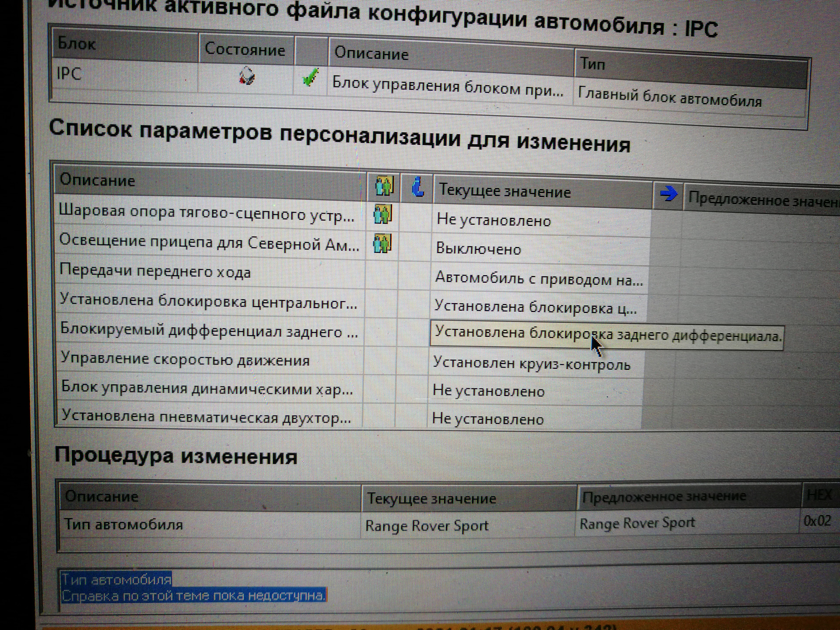Click the 'Блок' column header

[x=77, y=44]
